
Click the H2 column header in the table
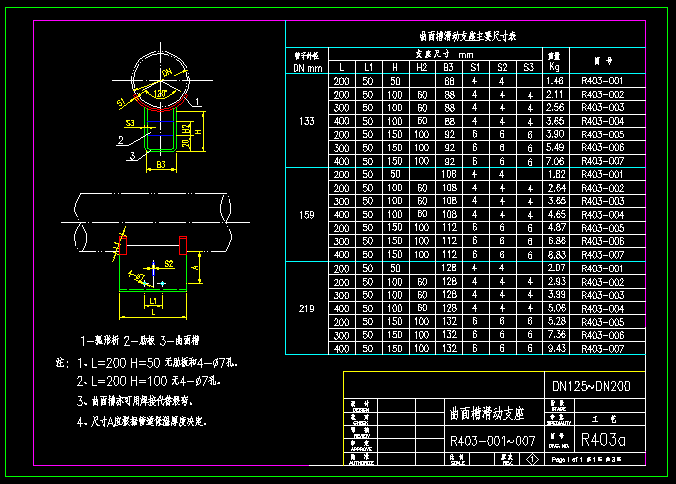(421, 67)
